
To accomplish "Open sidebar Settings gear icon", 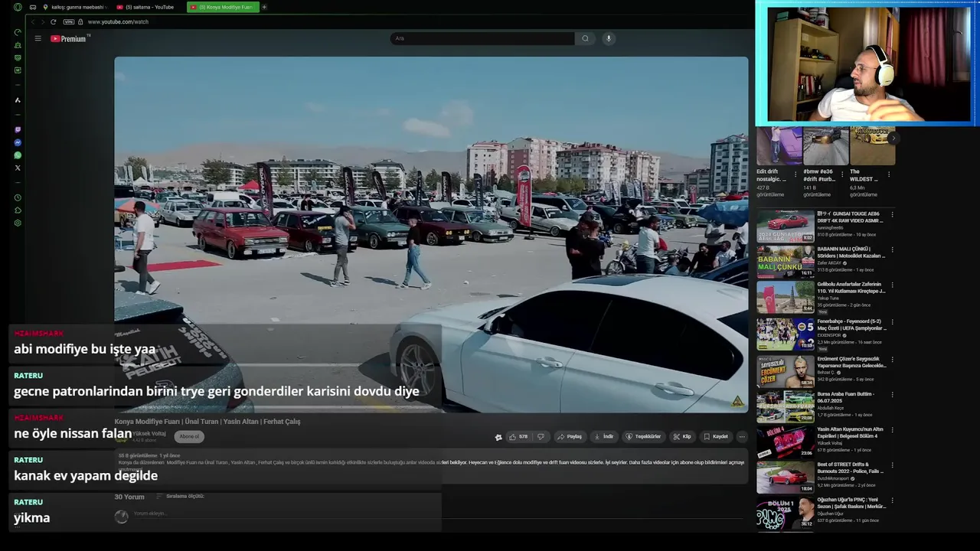I will click(18, 223).
